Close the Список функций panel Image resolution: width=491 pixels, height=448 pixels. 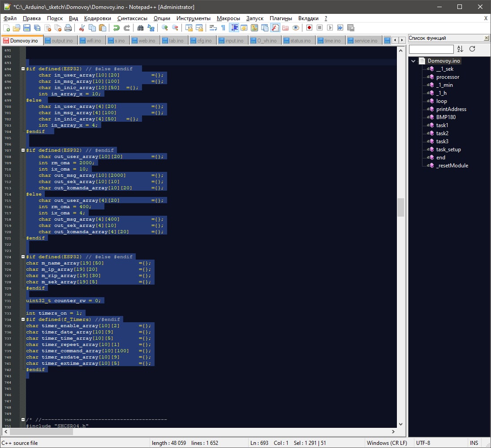[486, 38]
